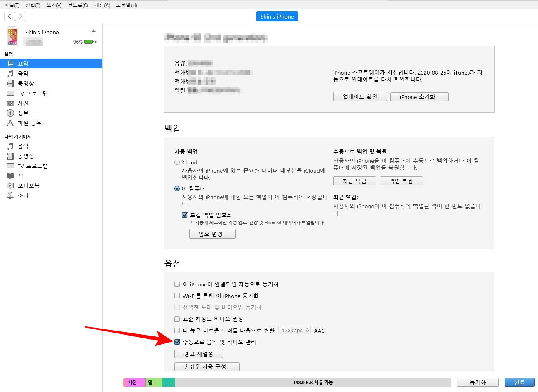The width and height of the screenshot is (538, 392).
Task: Open 정보 info in the sidebar
Action: tap(51, 113)
